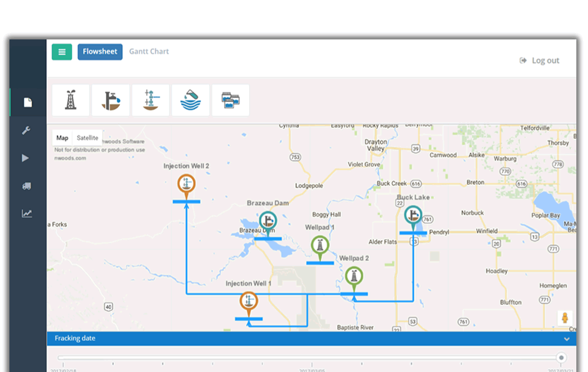Screen dimensions: 588x372
Task: Click the Drayton Valley map label
Action: pos(376,145)
